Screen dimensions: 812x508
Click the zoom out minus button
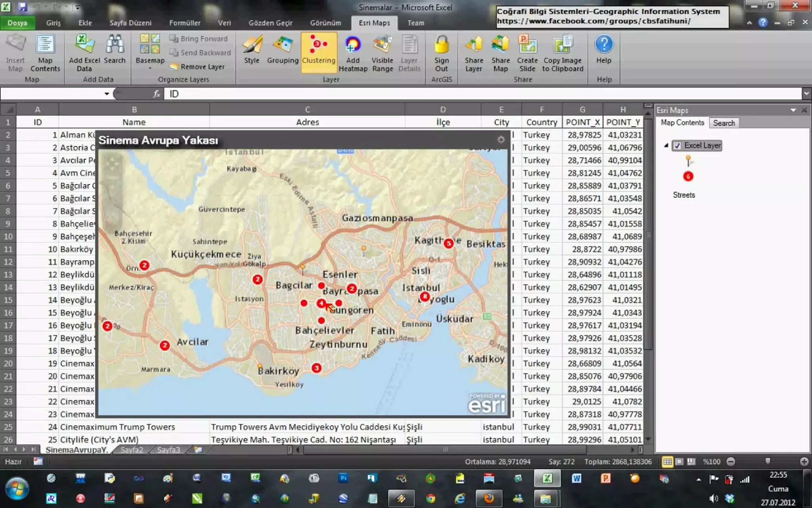coord(731,462)
